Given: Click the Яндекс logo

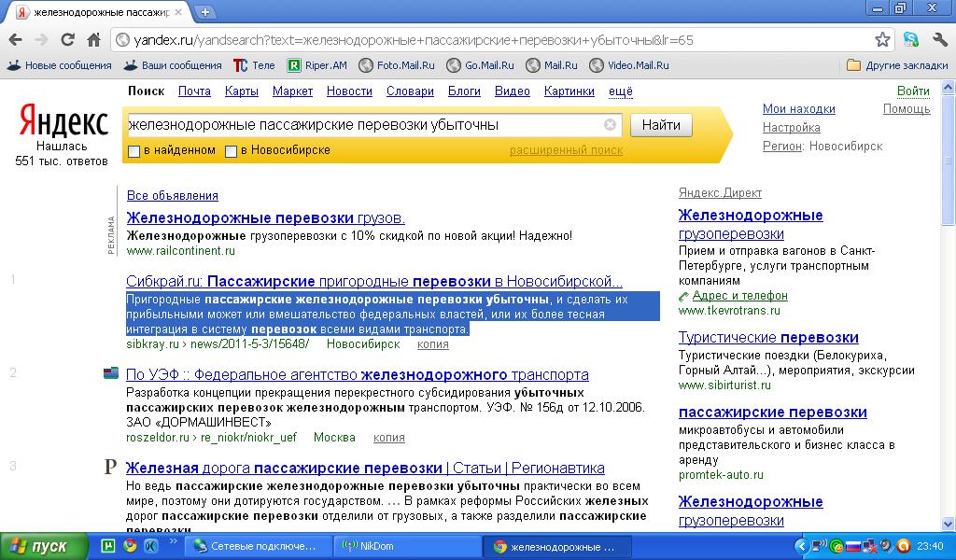Looking at the screenshot, I should [x=63, y=120].
